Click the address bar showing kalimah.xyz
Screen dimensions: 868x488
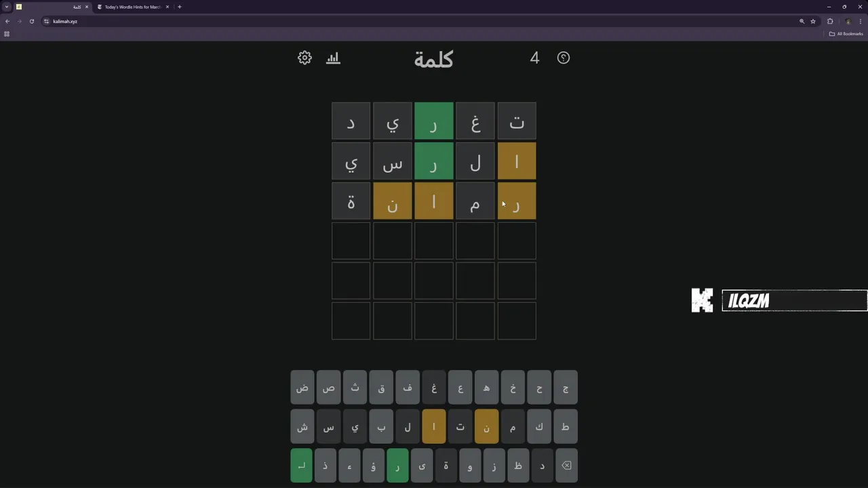coord(420,21)
